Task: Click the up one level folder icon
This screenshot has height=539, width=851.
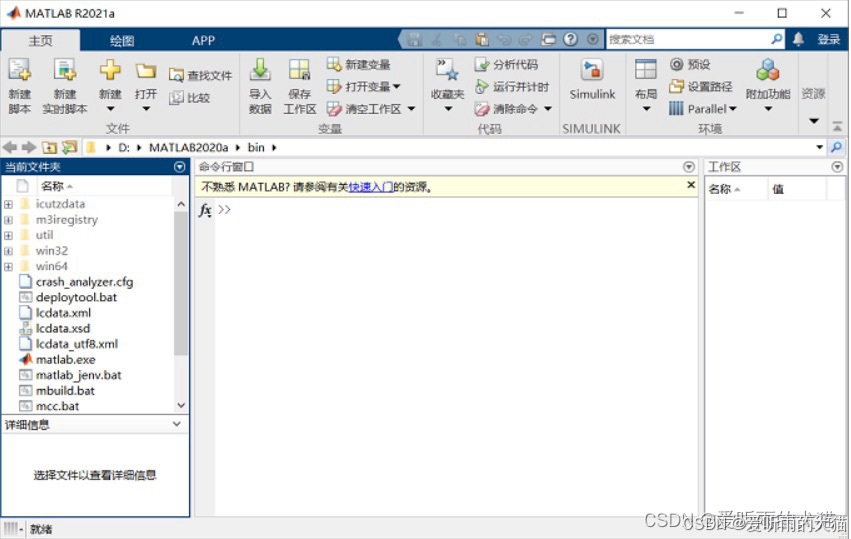Action: (49, 147)
